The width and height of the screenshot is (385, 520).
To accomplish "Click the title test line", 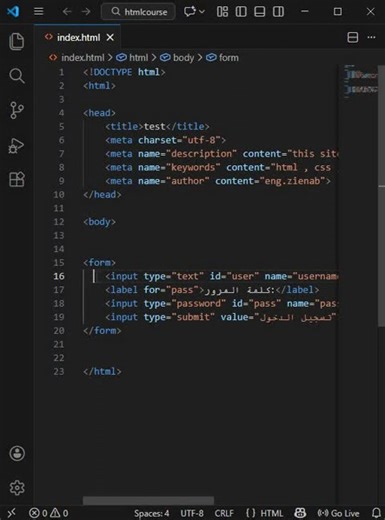I will point(157,126).
